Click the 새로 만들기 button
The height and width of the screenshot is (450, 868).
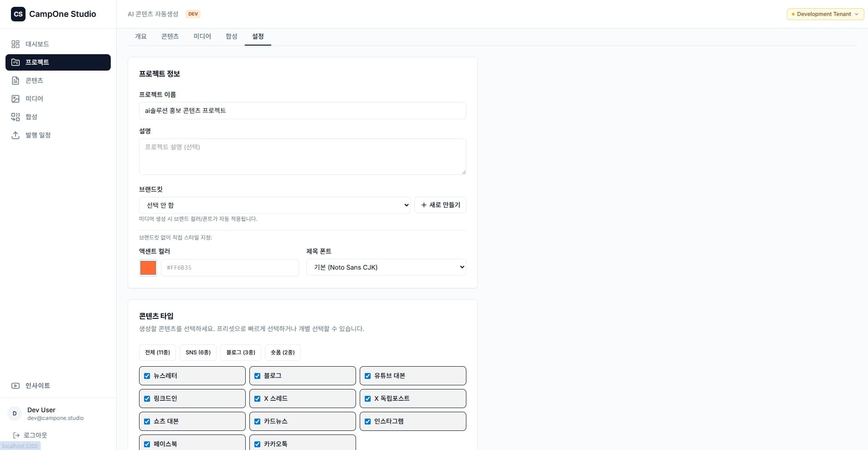(440, 205)
